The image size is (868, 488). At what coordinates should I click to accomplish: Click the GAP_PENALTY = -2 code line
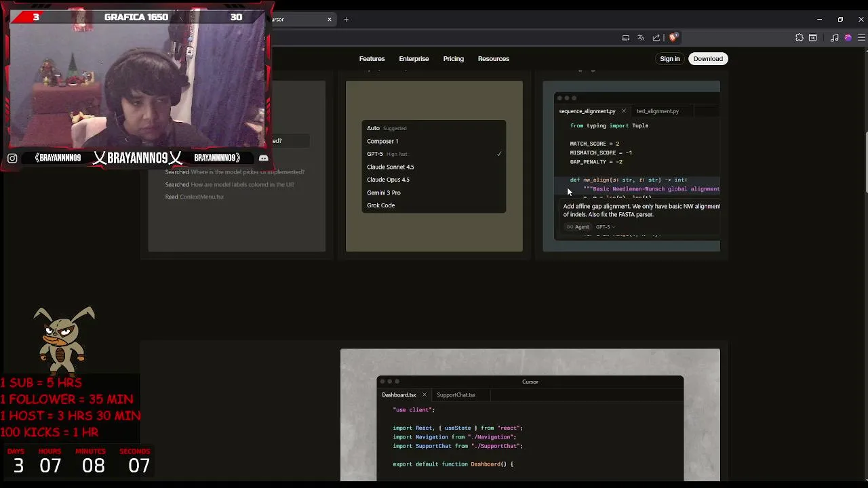point(596,162)
